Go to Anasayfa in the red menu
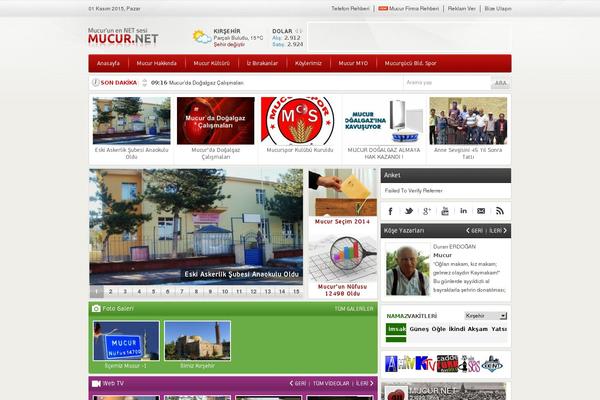The width and height of the screenshot is (600, 400). (108, 63)
